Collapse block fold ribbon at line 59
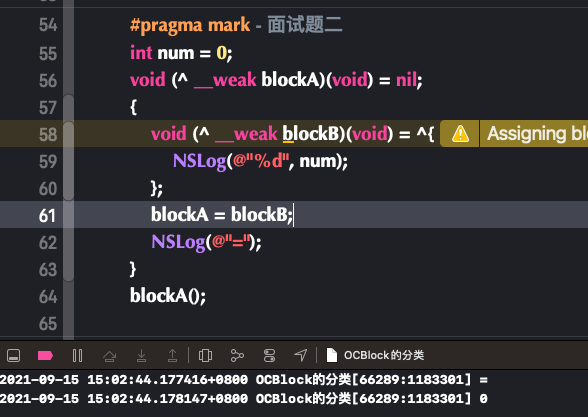The height and width of the screenshot is (417, 588). pyautogui.click(x=68, y=161)
